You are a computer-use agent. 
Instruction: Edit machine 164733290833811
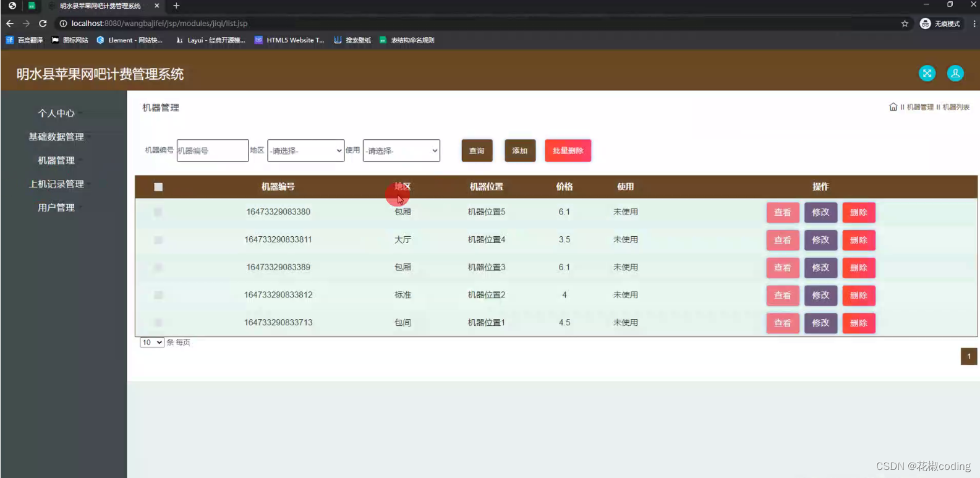tap(820, 240)
